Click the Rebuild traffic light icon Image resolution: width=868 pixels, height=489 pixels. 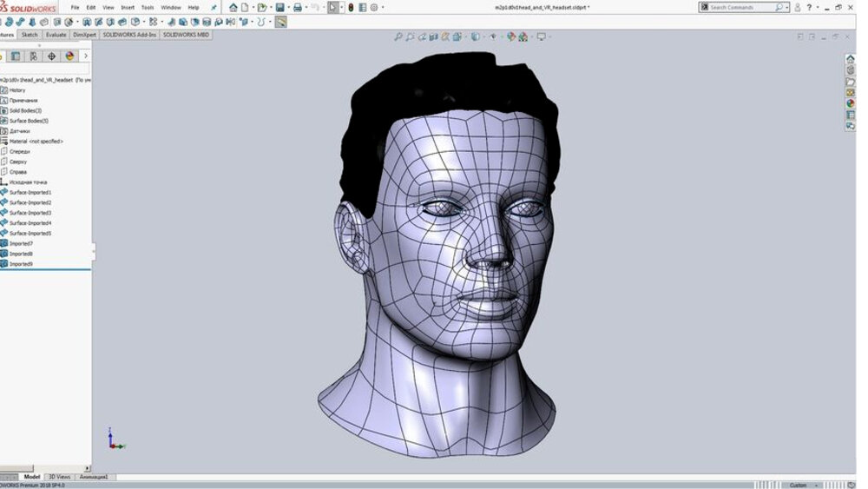351,7
